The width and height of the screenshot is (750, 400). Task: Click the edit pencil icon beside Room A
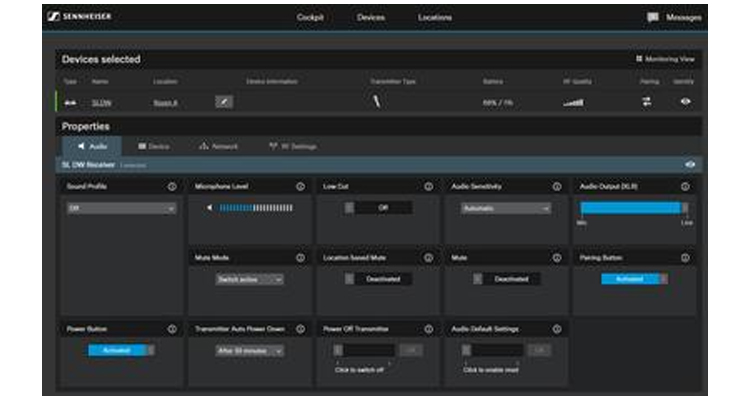click(x=224, y=101)
